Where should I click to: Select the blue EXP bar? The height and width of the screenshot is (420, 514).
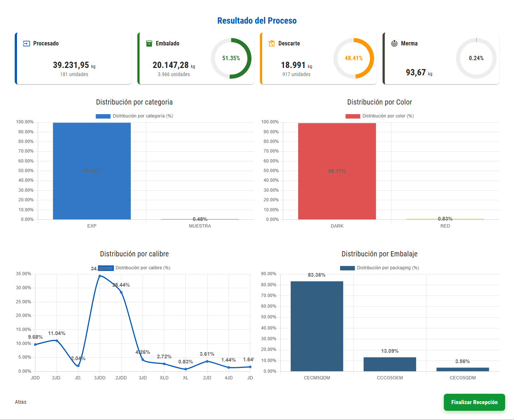click(x=92, y=171)
